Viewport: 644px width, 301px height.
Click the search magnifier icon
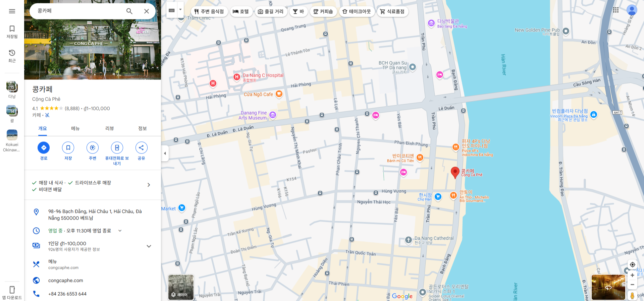[x=129, y=11]
